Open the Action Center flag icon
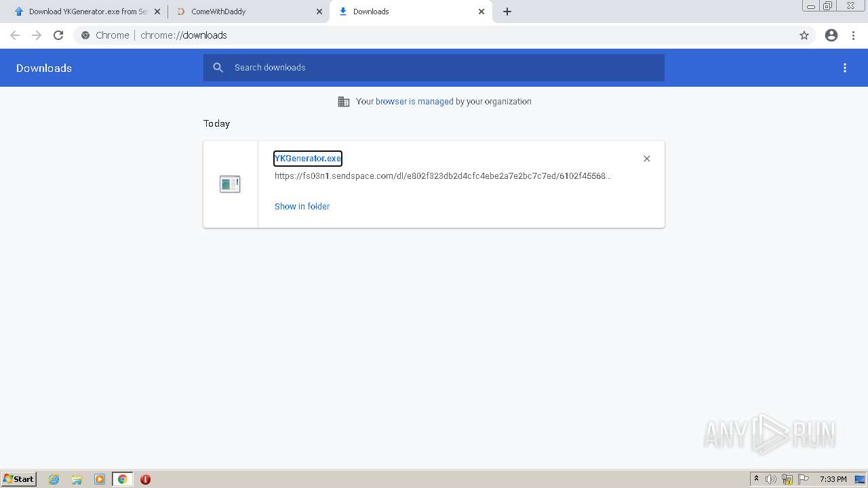Image resolution: width=868 pixels, height=488 pixels. 804,479
